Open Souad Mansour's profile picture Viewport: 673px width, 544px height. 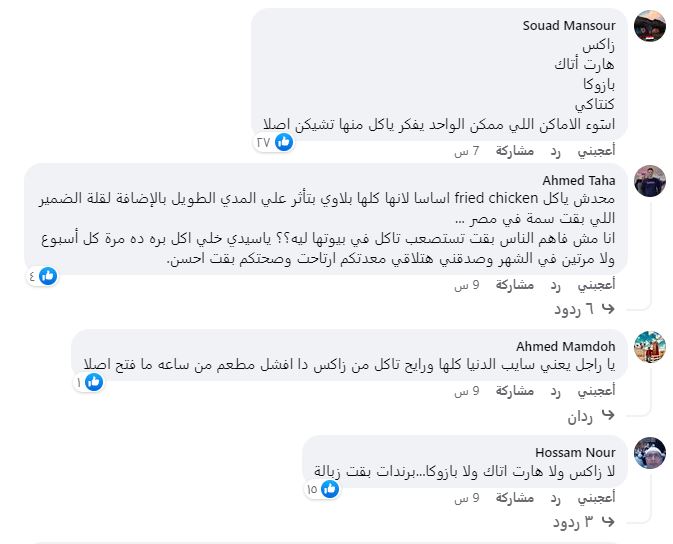[650, 27]
